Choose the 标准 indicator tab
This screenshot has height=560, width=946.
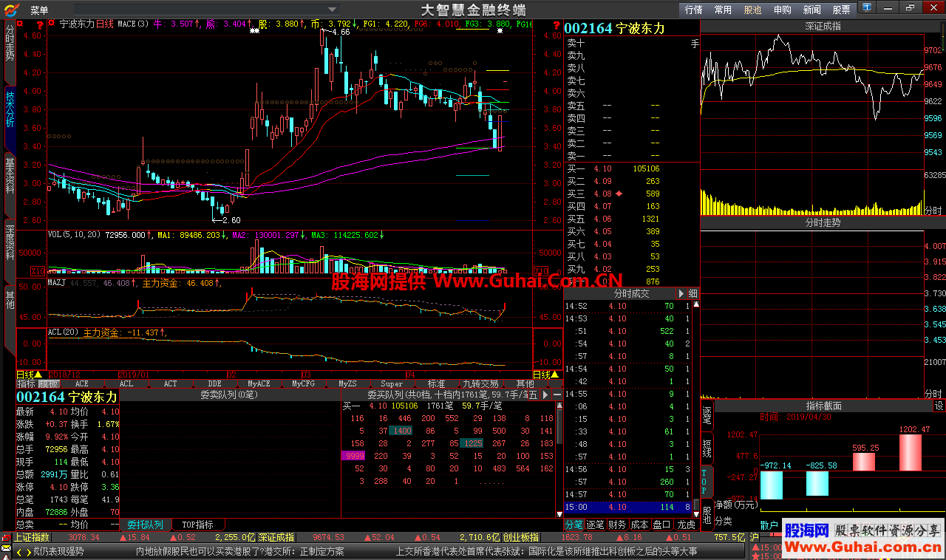(436, 384)
